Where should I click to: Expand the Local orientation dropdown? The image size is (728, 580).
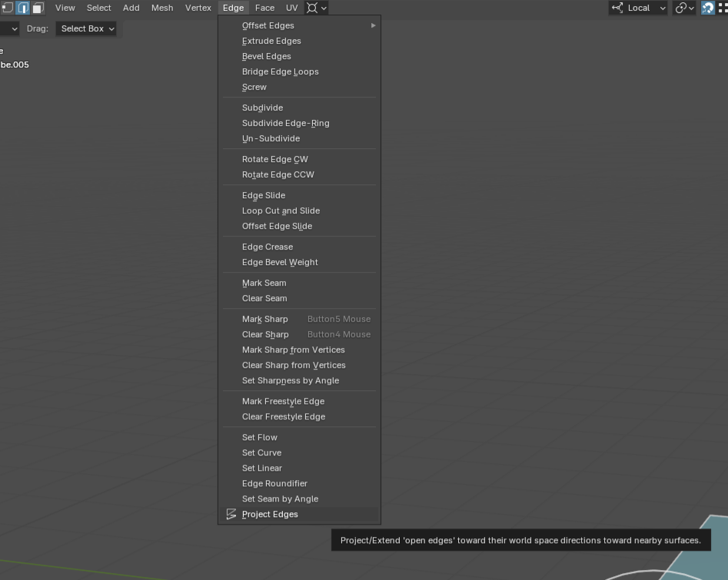coord(638,8)
